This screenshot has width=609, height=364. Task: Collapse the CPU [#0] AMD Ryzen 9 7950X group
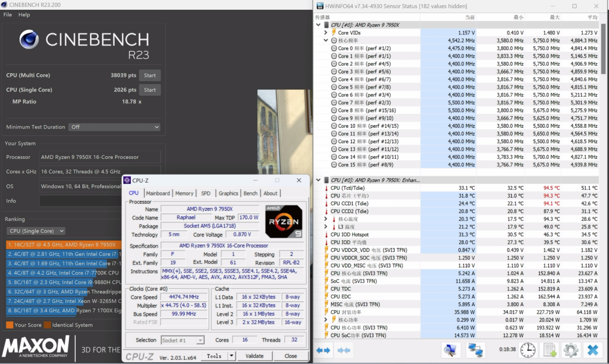(x=318, y=25)
